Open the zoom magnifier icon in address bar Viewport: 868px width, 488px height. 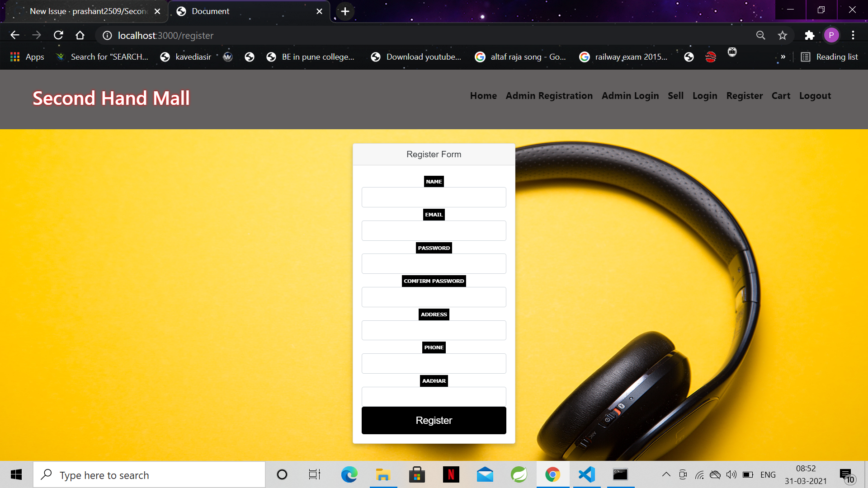coord(761,35)
